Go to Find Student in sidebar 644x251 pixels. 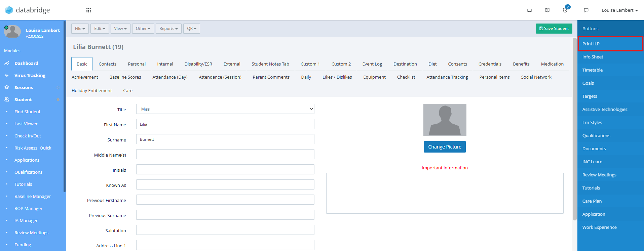click(x=27, y=112)
